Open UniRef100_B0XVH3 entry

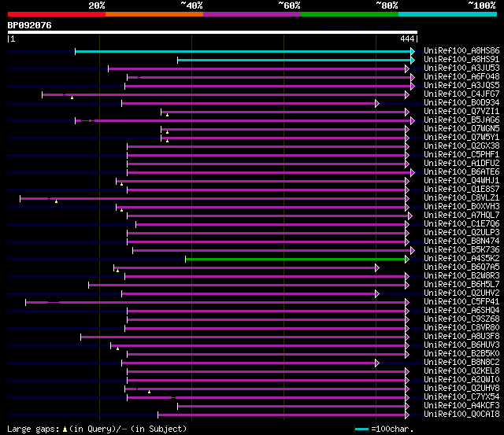461,207
